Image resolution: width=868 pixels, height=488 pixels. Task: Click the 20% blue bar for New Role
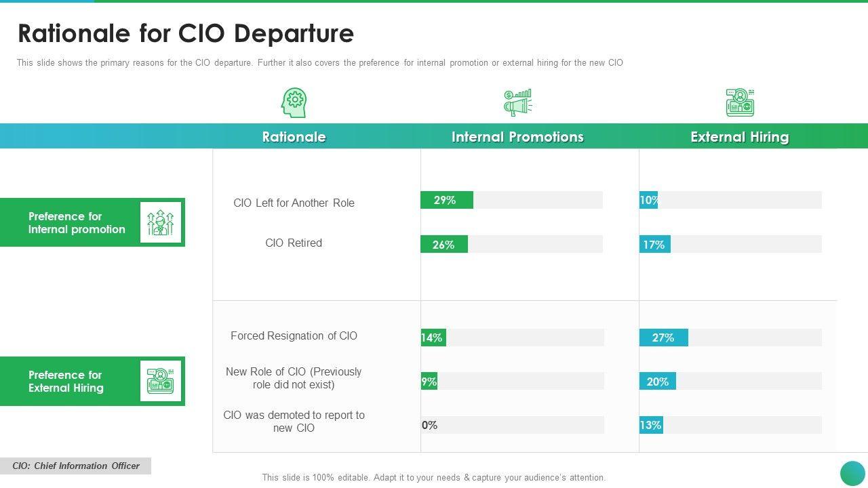coord(657,382)
